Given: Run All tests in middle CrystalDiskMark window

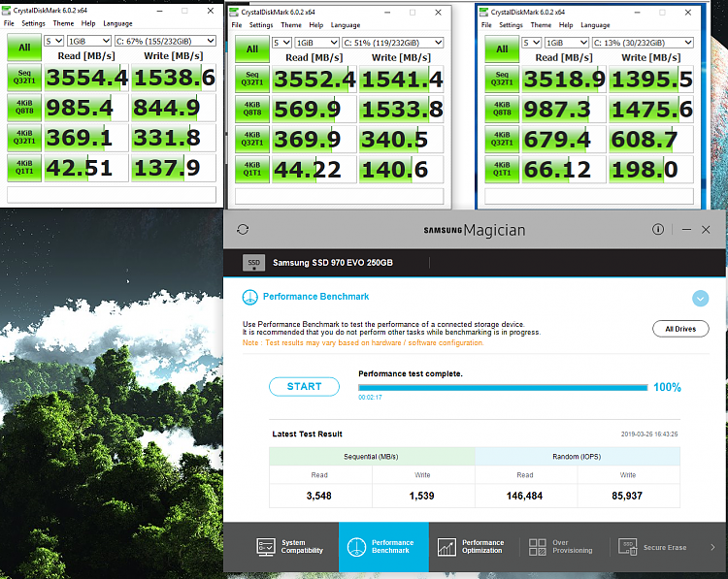Looking at the screenshot, I should (x=252, y=49).
